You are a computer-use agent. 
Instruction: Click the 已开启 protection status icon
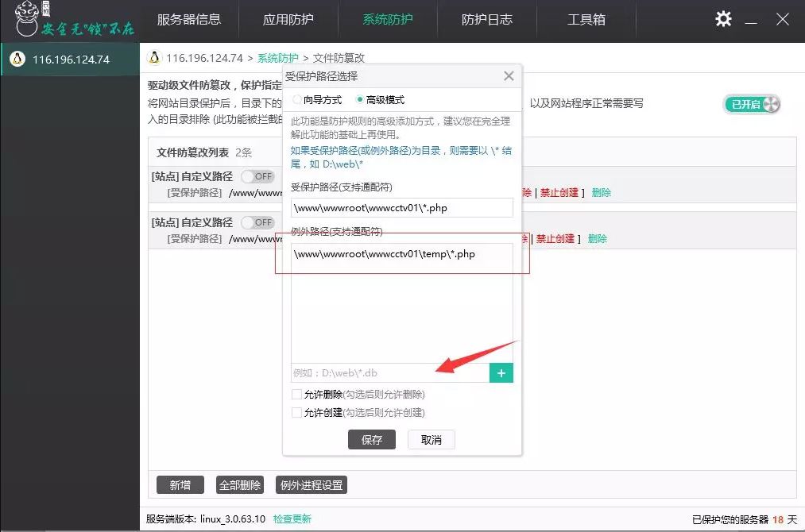pyautogui.click(x=750, y=103)
